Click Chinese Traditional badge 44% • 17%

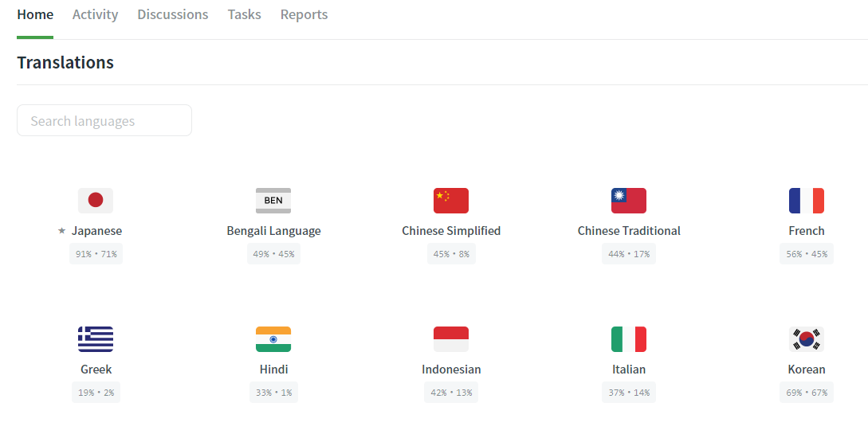(629, 254)
